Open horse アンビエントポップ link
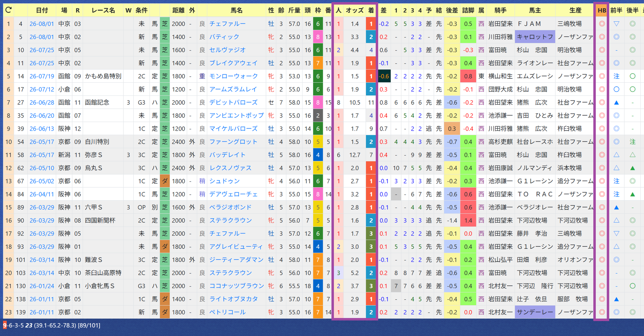This screenshot has height=336, width=644. pyautogui.click(x=236, y=115)
